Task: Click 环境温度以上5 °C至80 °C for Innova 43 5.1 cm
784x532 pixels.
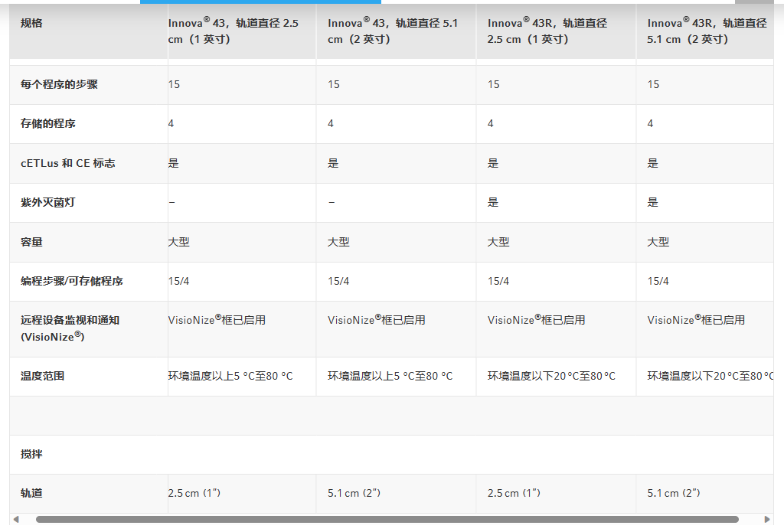Action: click(x=390, y=376)
